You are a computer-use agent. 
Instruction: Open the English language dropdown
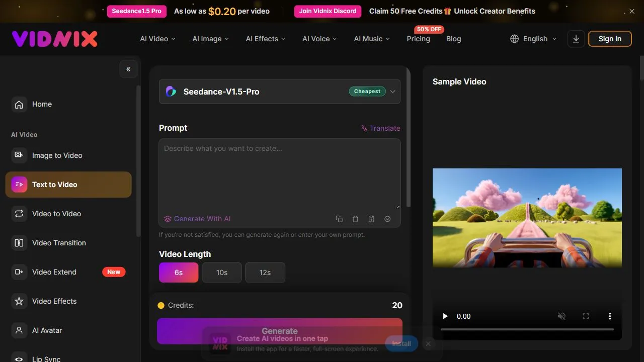click(533, 39)
